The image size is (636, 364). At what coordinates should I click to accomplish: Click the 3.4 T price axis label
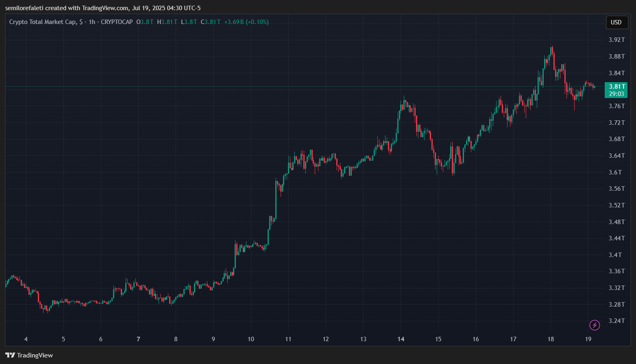coord(615,255)
